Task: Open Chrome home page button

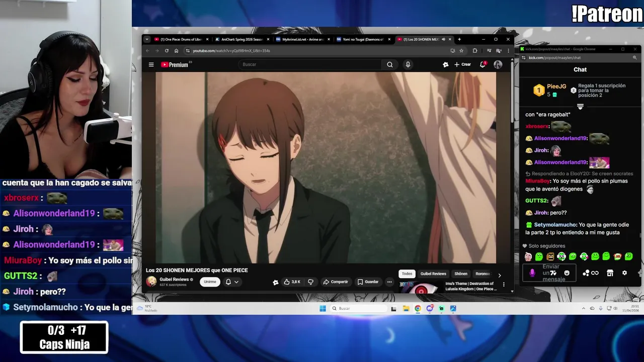Action: [x=176, y=51]
